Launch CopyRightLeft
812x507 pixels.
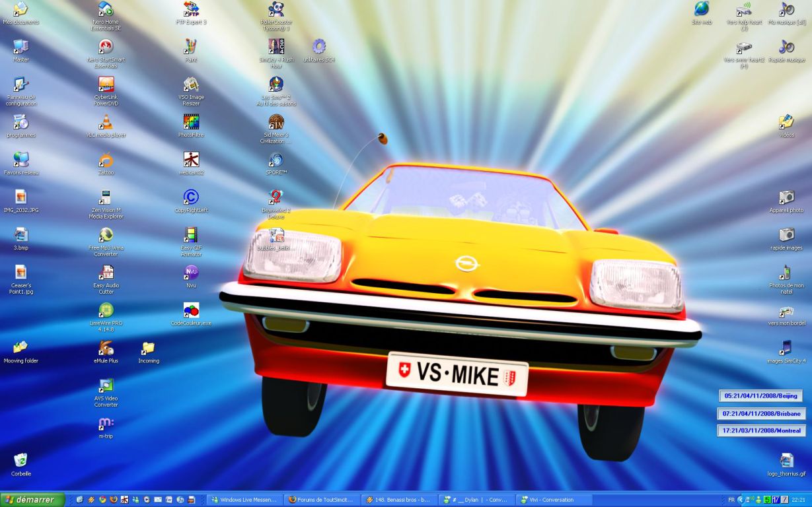191,197
